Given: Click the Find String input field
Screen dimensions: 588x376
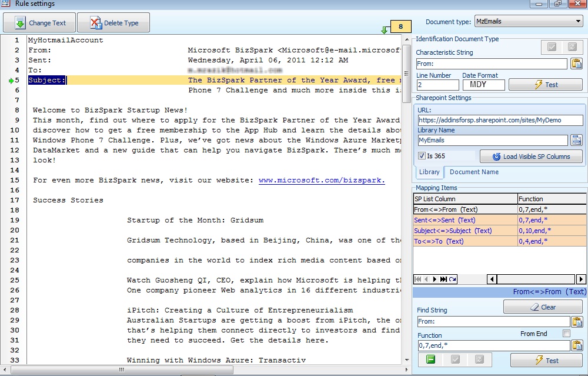Looking at the screenshot, I should click(x=494, y=322).
